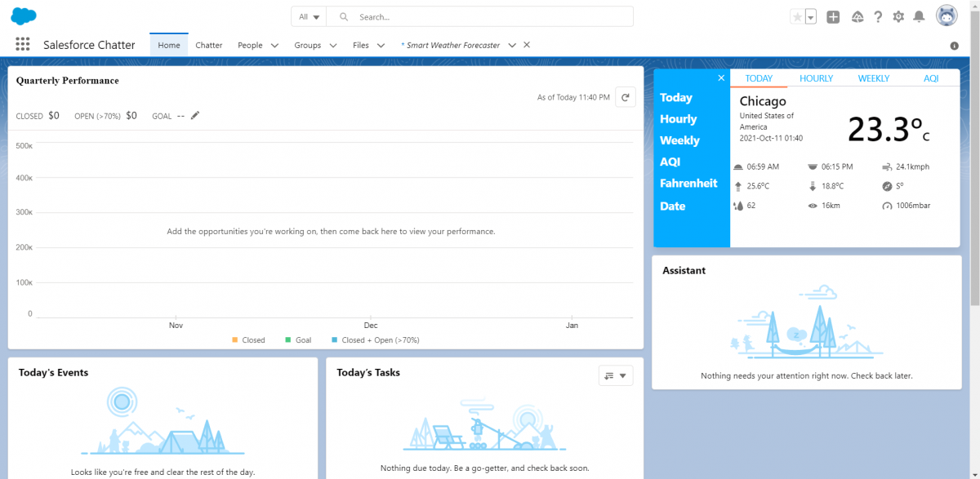Toggle the Closed legend series
980x479 pixels.
pos(248,340)
